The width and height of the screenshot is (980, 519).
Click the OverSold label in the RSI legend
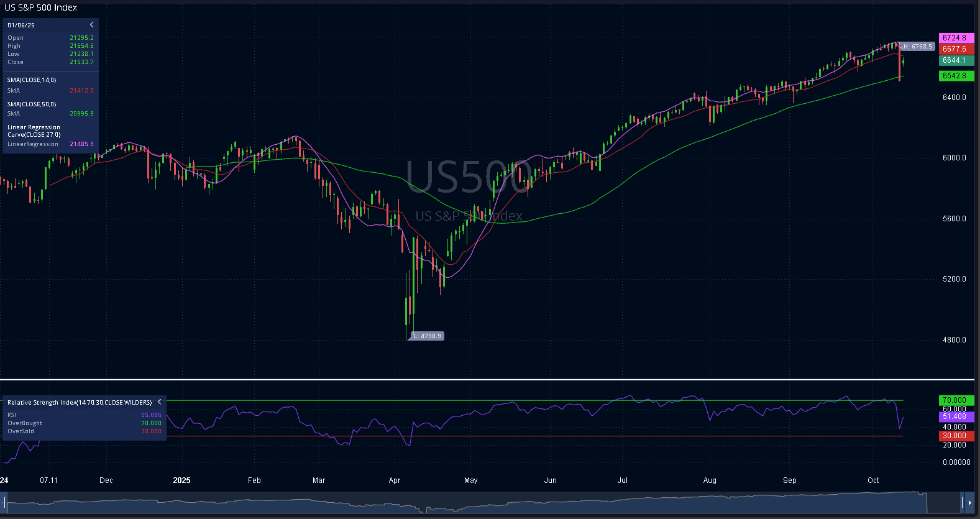tap(21, 431)
